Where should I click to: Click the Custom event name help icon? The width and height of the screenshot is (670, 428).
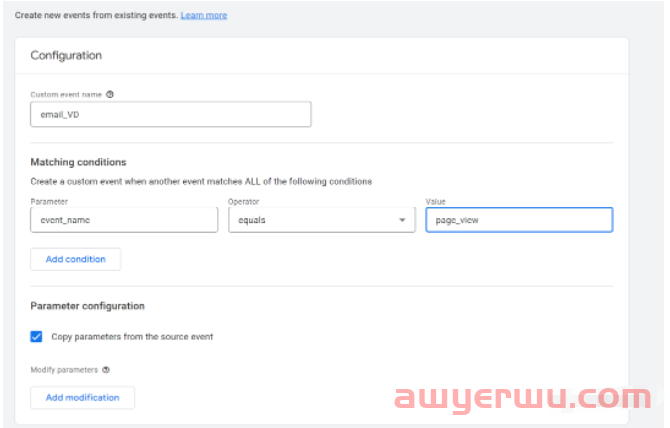pos(110,94)
